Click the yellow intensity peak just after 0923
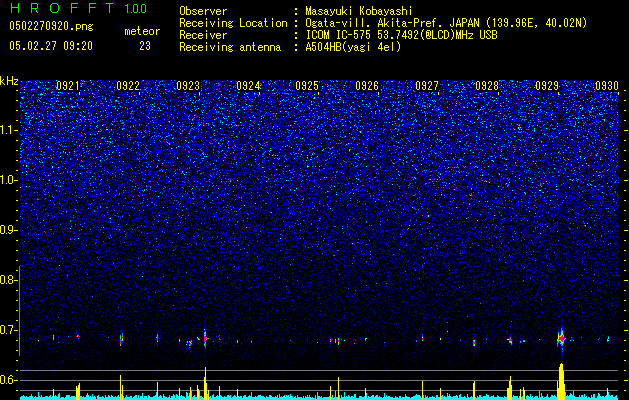This screenshot has width=629, height=400. tap(205, 383)
